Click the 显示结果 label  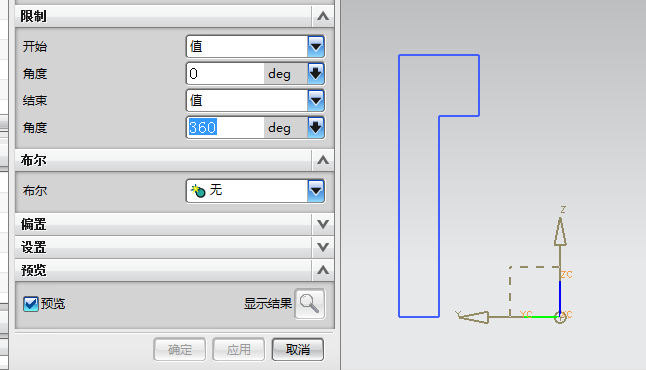click(268, 304)
